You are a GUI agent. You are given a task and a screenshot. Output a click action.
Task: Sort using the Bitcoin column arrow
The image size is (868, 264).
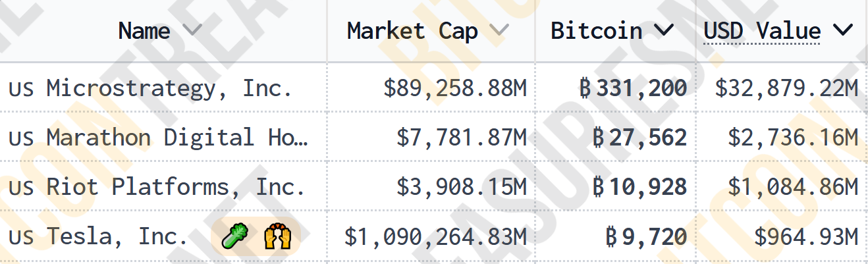664,30
